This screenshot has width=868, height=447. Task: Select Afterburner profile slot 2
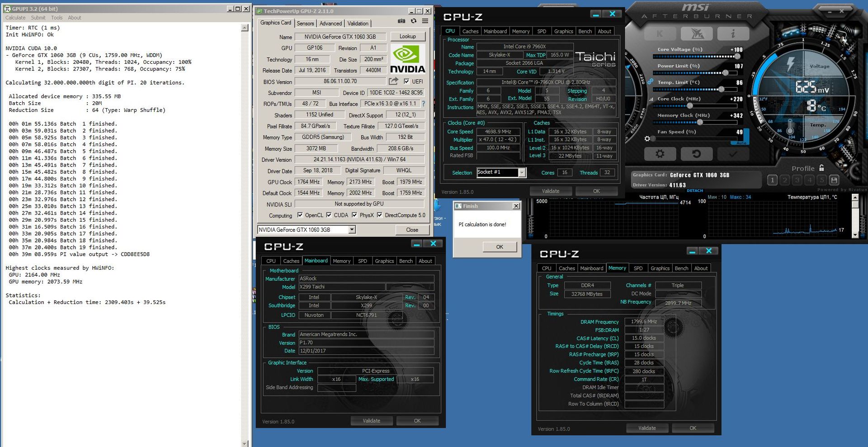pyautogui.click(x=785, y=180)
